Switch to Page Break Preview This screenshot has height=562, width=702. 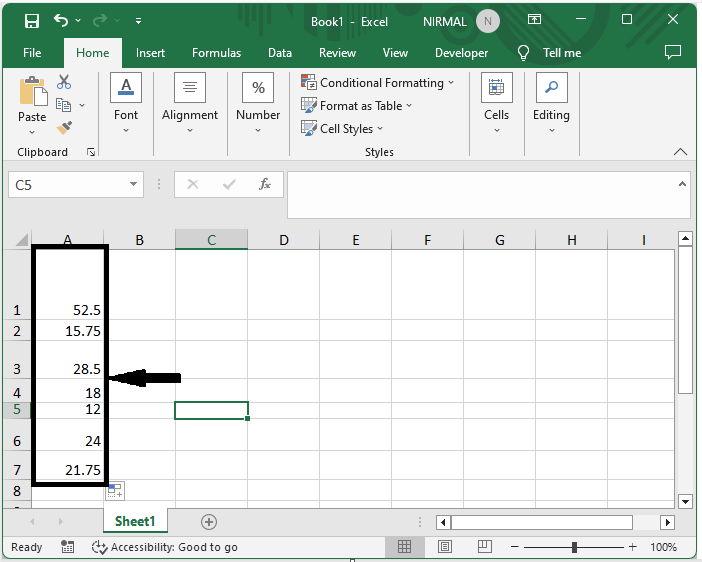(484, 546)
